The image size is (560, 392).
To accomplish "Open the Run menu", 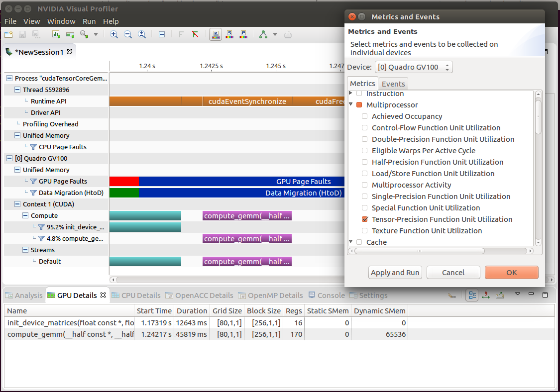I will tap(89, 21).
